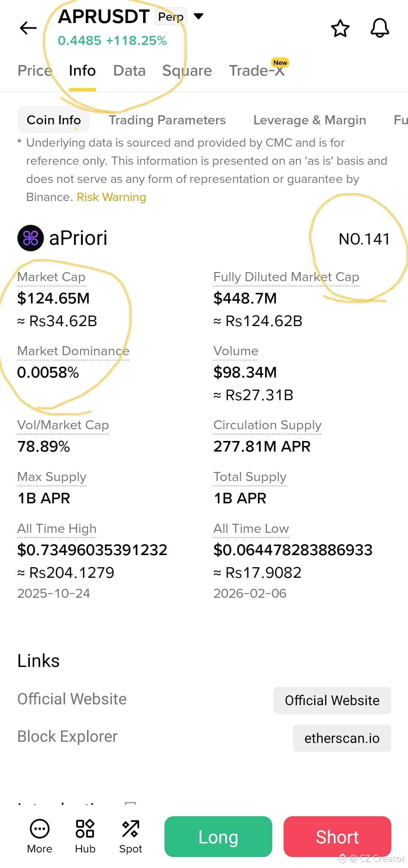Image resolution: width=408 pixels, height=868 pixels.
Task: Select Trading Parameters sub-tab
Action: pyautogui.click(x=167, y=120)
